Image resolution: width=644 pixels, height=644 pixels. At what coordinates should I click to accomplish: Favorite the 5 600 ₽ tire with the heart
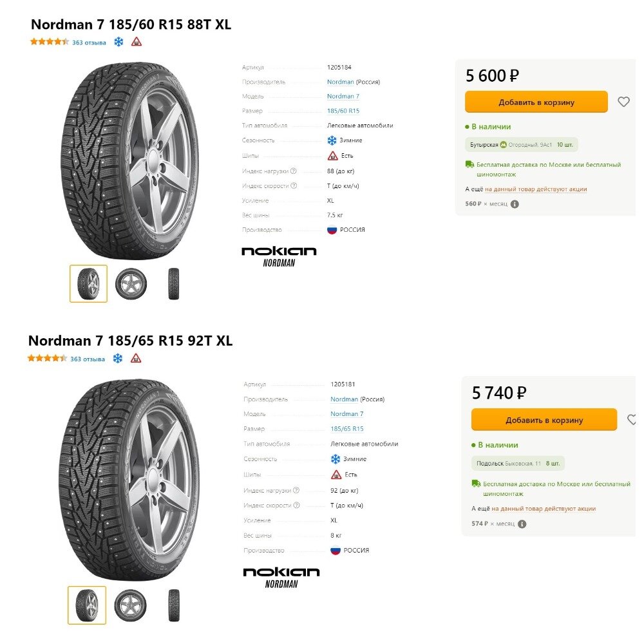(x=623, y=102)
